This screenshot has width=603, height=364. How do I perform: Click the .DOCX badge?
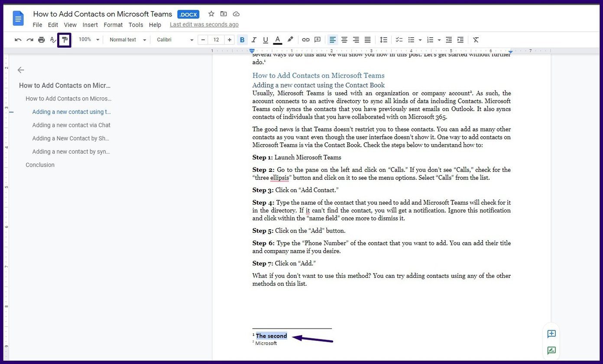[188, 14]
